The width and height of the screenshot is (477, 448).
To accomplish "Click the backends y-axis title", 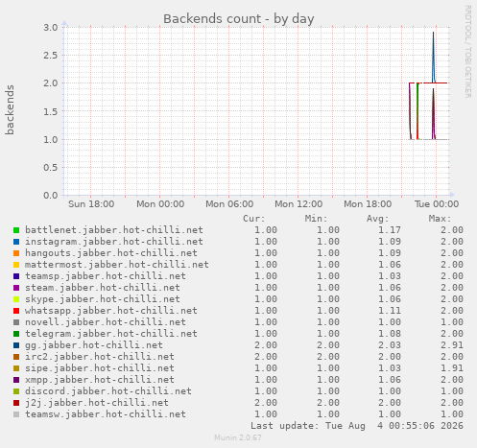I will 10,110.
